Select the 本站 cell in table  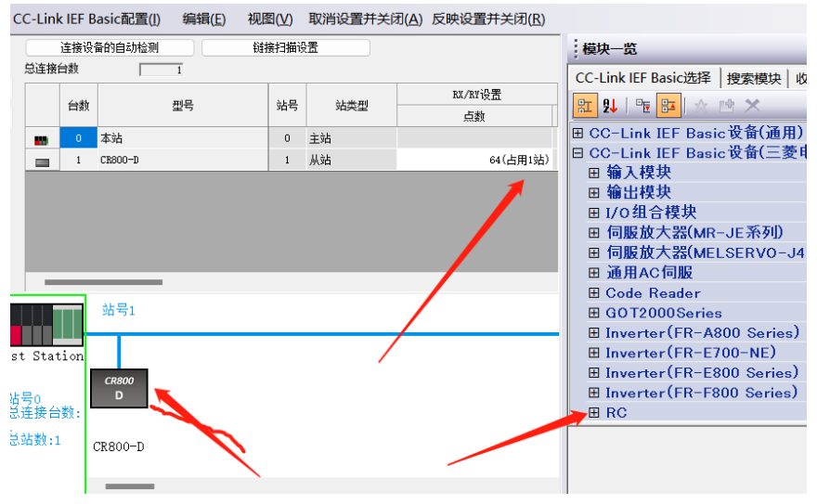tap(183, 138)
